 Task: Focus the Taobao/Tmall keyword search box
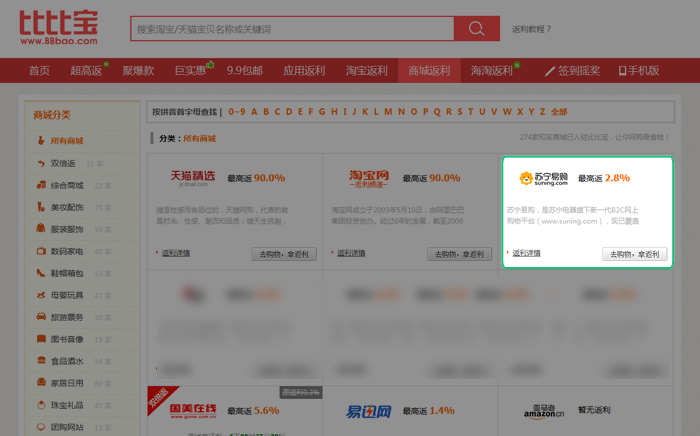click(x=292, y=29)
